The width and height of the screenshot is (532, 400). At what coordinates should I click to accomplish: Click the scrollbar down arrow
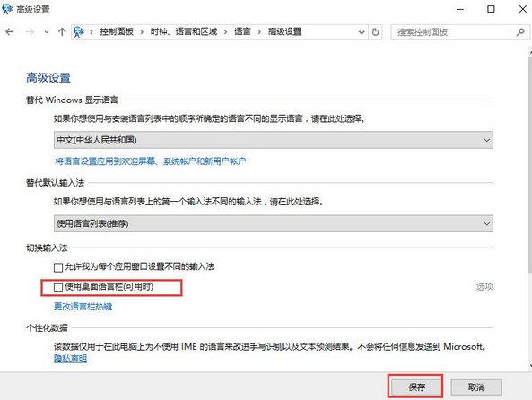[x=529, y=366]
